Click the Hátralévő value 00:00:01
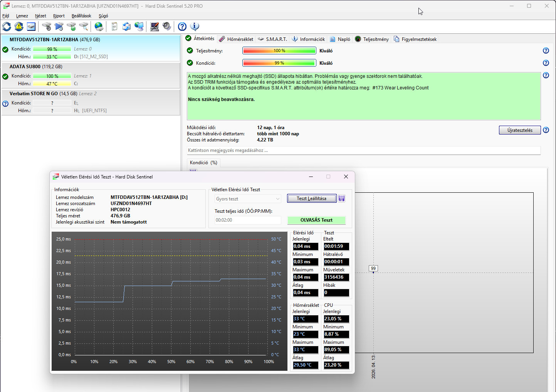This screenshot has width=556, height=392. pyautogui.click(x=336, y=262)
